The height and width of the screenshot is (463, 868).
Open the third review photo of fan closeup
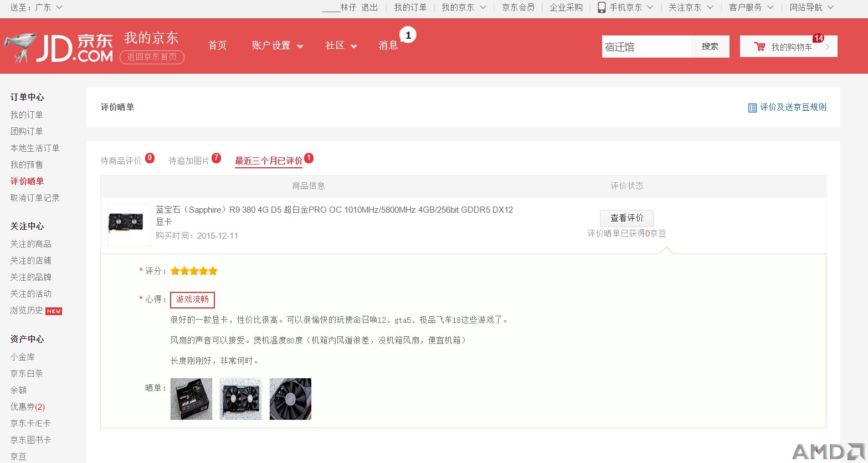point(290,399)
